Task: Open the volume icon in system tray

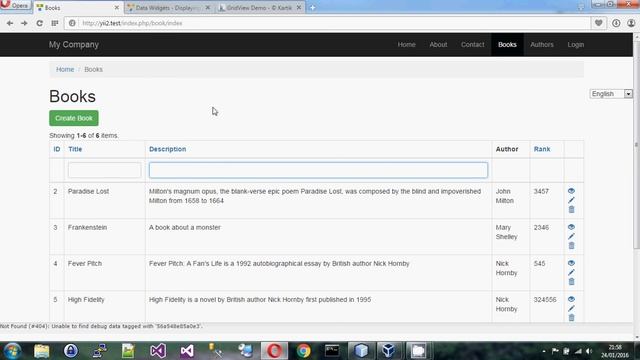Action: click(x=589, y=351)
